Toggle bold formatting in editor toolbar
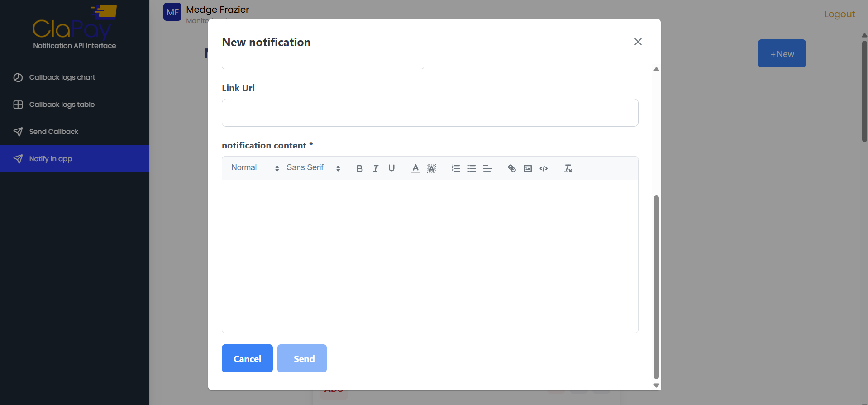 [359, 168]
